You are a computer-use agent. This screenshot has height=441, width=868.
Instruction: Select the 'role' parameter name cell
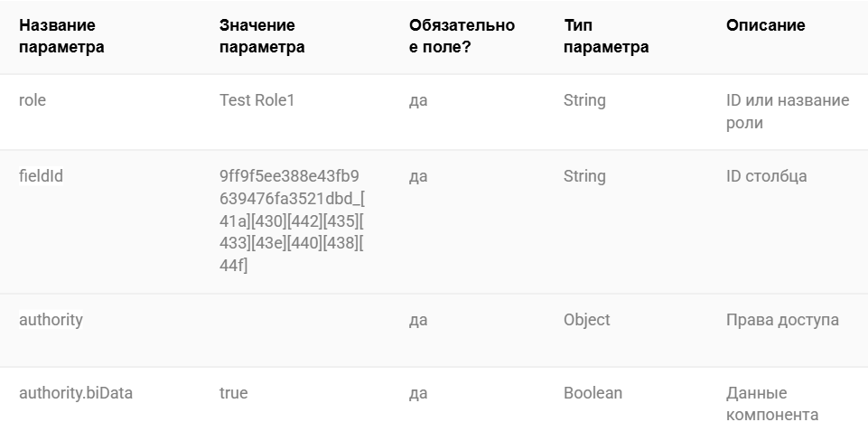pos(33,100)
